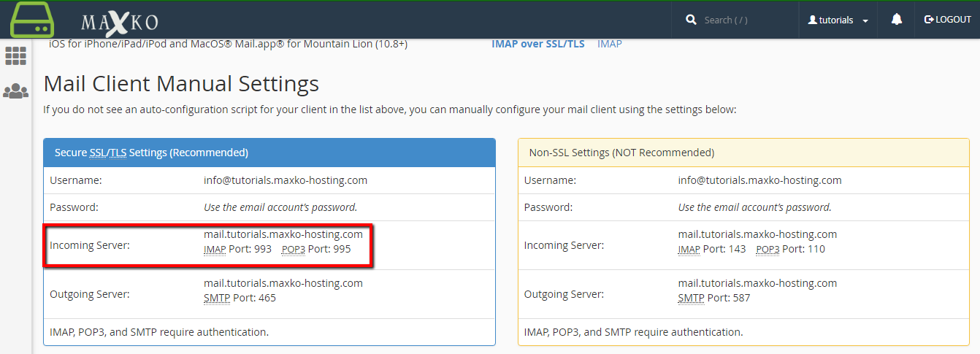This screenshot has width=980, height=354.
Task: Open the IMAP over SSL/TLS link
Action: point(537,44)
